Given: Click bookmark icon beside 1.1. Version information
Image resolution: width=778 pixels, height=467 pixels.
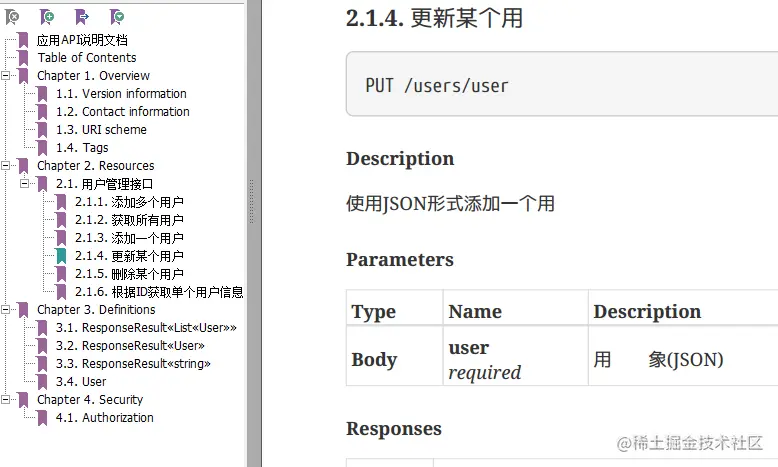Looking at the screenshot, I should [x=42, y=94].
